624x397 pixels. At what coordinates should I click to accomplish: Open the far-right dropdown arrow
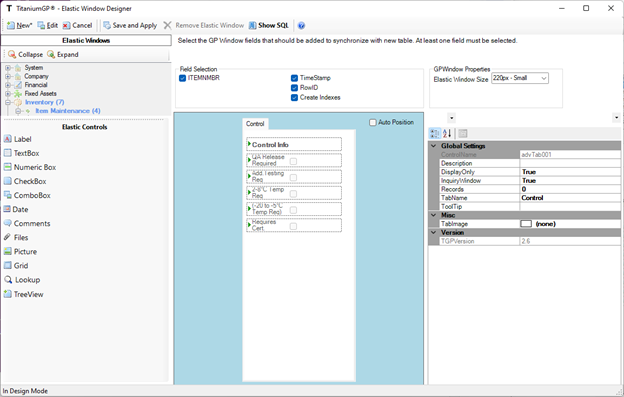point(616,118)
